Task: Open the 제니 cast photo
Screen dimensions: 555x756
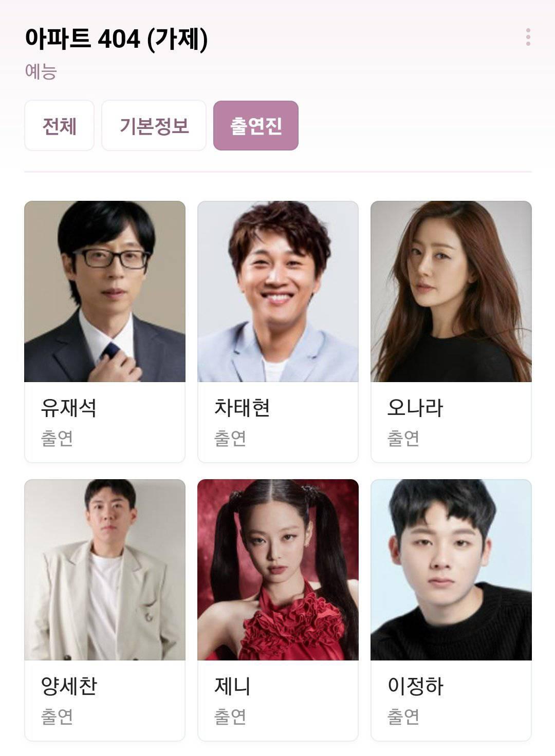Action: point(278,570)
